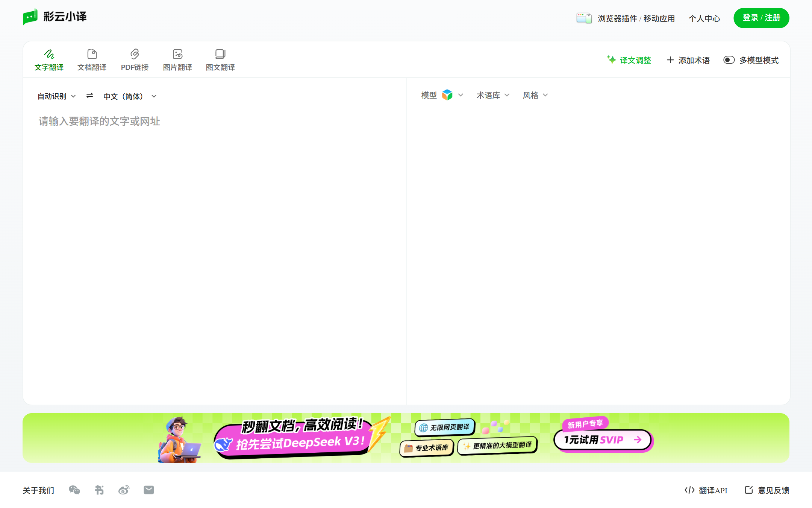Click the plus icon for 添加术语
This screenshot has height=508, width=812.
coord(670,60)
